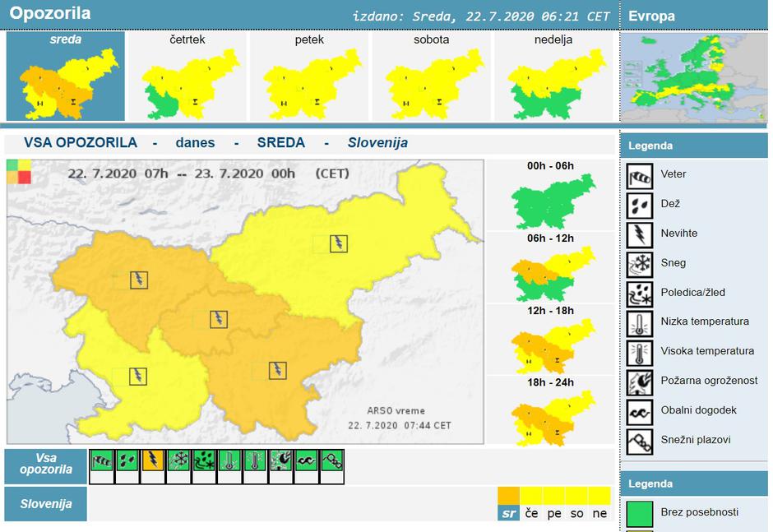
Task: Select the fire danger filter icon
Action: tap(280, 461)
